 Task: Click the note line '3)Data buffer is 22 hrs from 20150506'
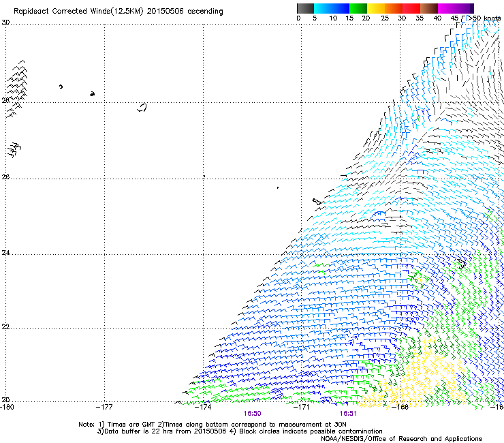pyautogui.click(x=161, y=431)
